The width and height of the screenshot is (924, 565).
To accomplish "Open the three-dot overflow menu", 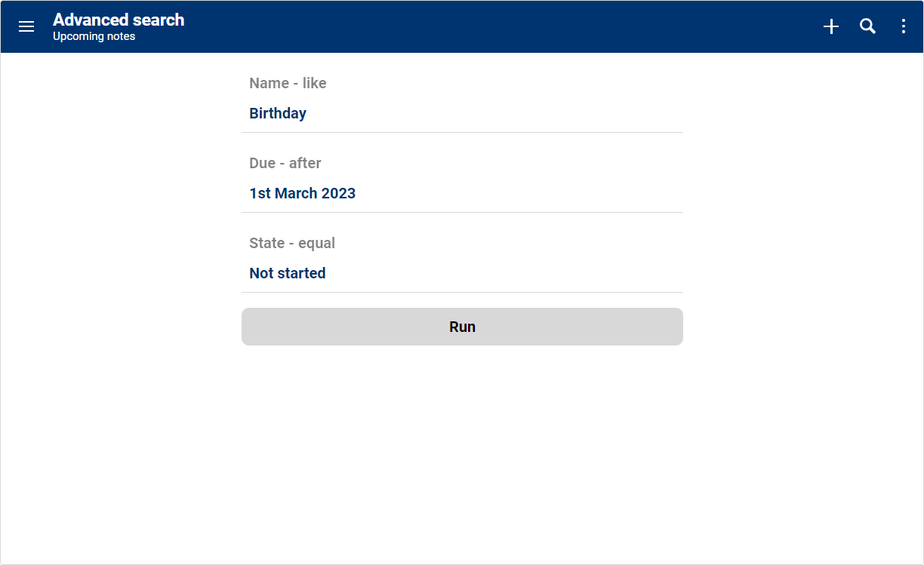I will click(x=904, y=26).
